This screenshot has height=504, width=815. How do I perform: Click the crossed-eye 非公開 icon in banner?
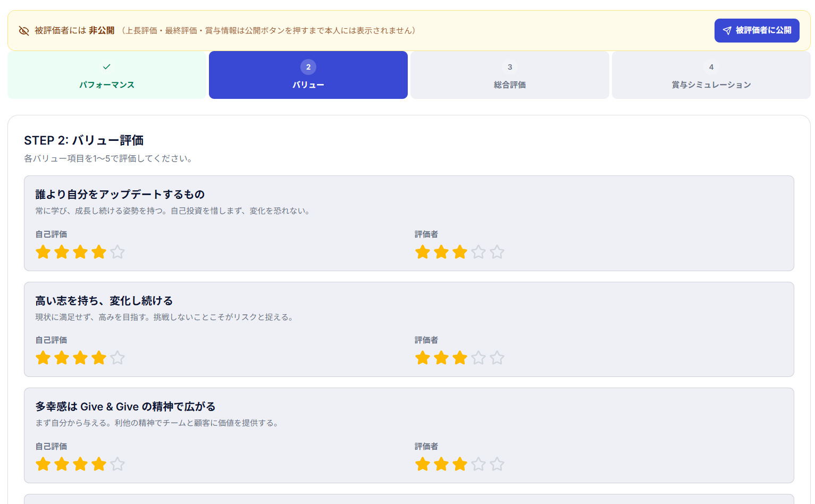click(24, 31)
